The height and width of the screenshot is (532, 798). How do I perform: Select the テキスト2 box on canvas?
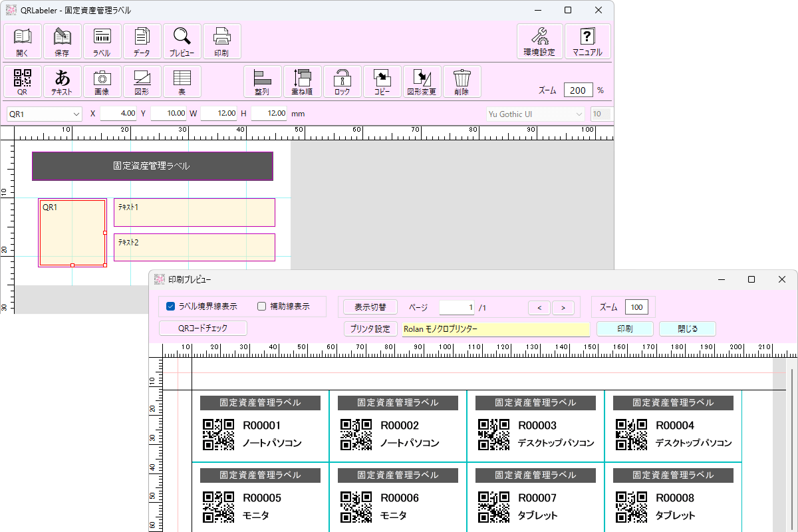point(194,247)
